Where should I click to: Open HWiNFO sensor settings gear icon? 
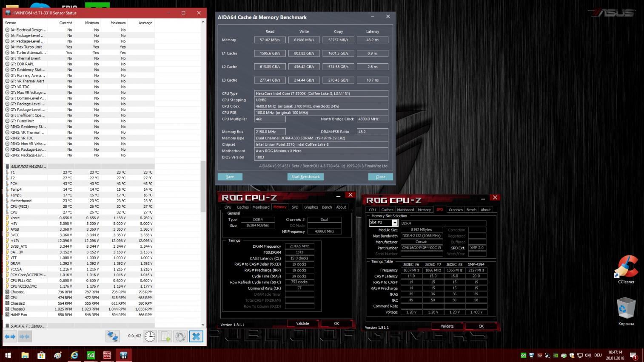pyautogui.click(x=180, y=337)
